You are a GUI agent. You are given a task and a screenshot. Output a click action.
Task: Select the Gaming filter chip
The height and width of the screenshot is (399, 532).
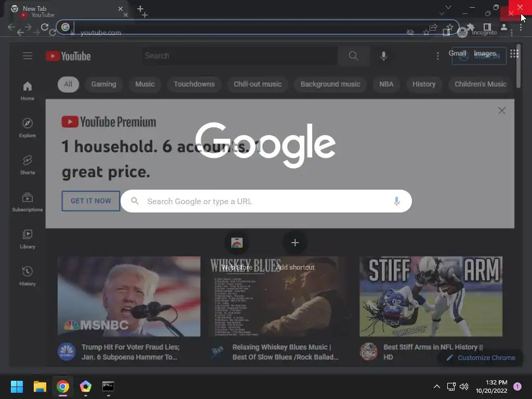pyautogui.click(x=103, y=84)
